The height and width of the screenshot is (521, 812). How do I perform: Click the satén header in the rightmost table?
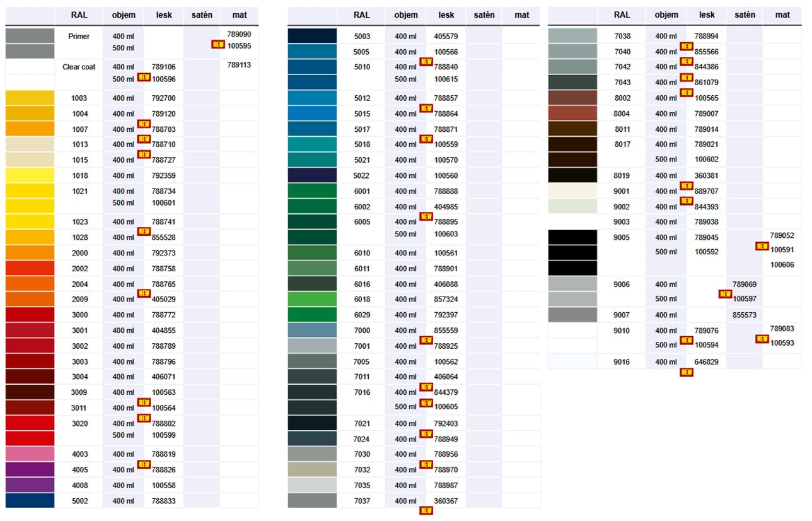[x=744, y=15]
